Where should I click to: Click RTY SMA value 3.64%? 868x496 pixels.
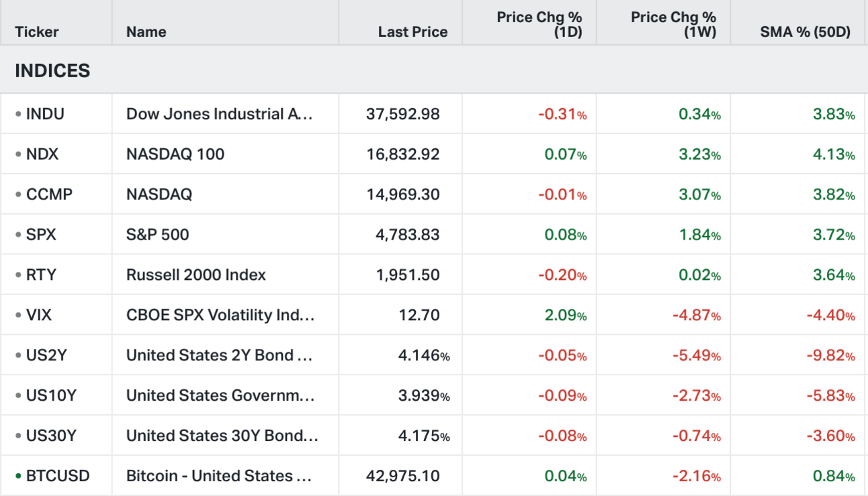(834, 275)
